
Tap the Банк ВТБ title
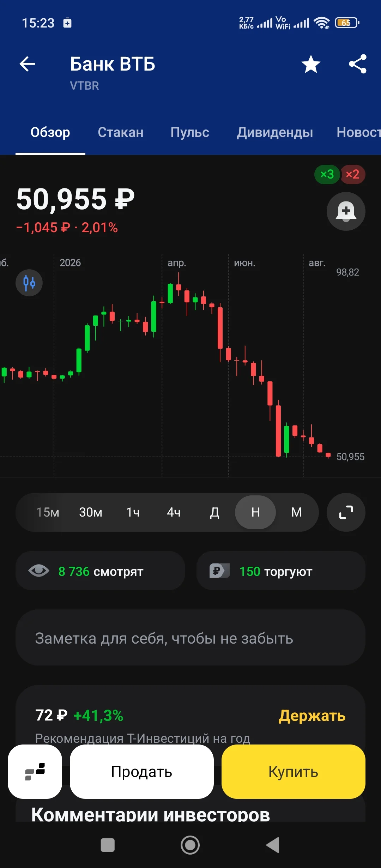pyautogui.click(x=113, y=64)
